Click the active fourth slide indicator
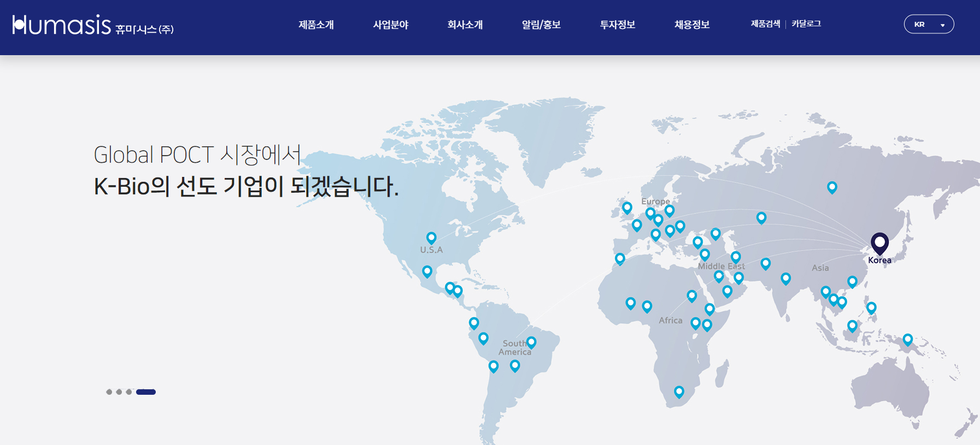The height and width of the screenshot is (445, 980). click(x=146, y=392)
